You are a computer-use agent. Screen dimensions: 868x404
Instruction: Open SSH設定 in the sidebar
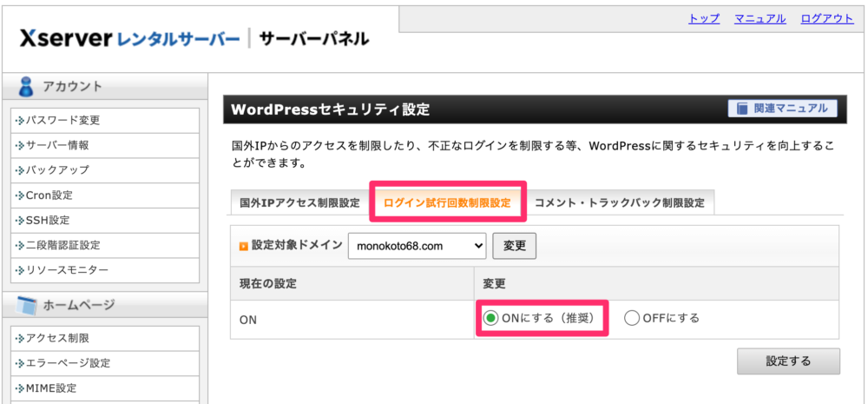click(105, 221)
